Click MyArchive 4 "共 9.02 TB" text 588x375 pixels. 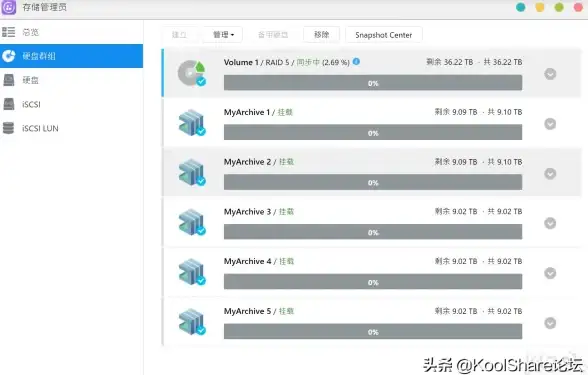(505, 261)
